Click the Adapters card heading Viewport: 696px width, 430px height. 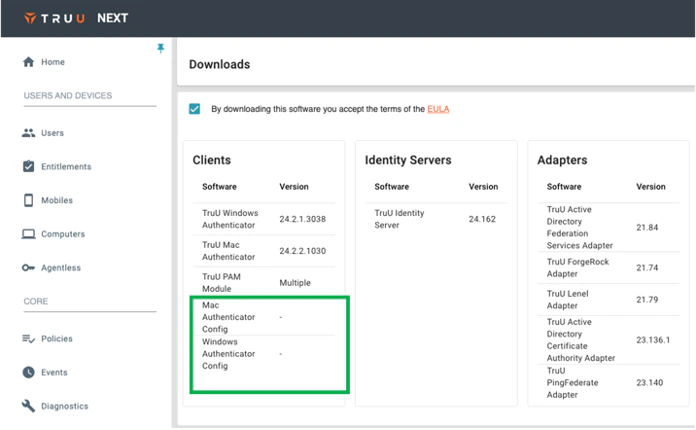[x=562, y=160]
